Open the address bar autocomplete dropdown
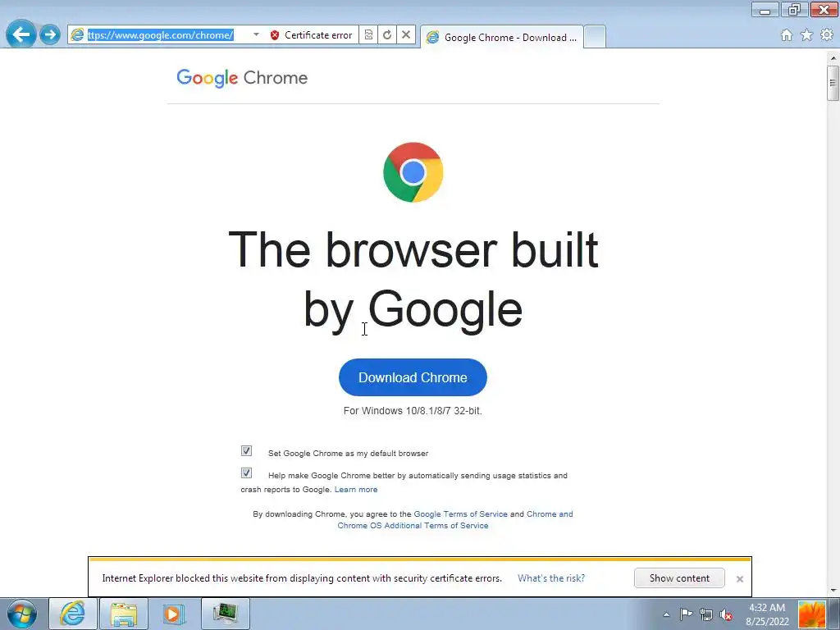The height and width of the screenshot is (630, 840). pos(256,34)
